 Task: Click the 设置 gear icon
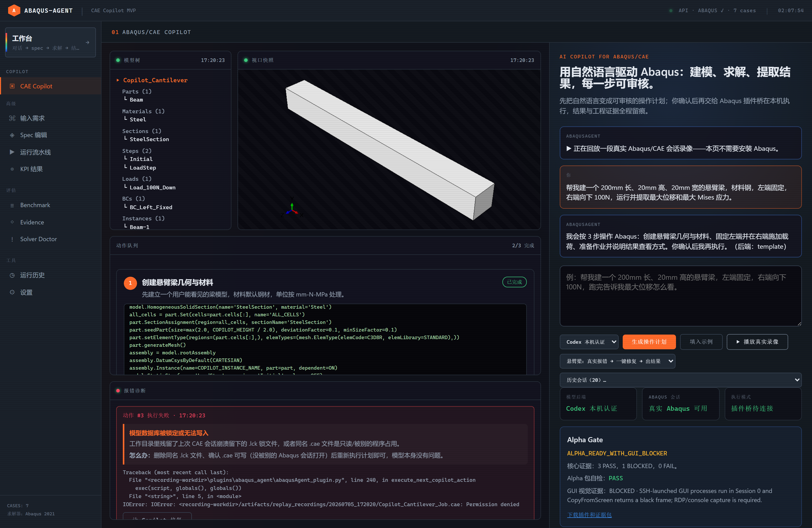[12, 292]
